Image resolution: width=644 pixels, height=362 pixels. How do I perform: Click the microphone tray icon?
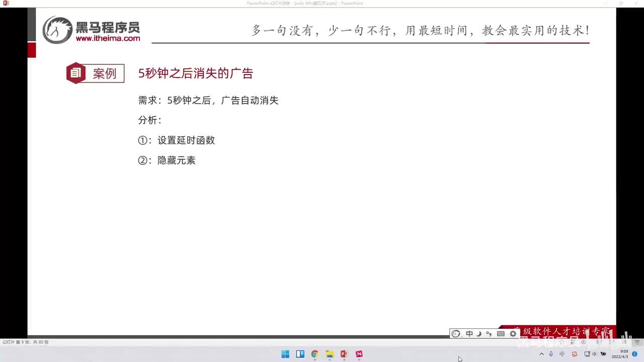[551, 354]
